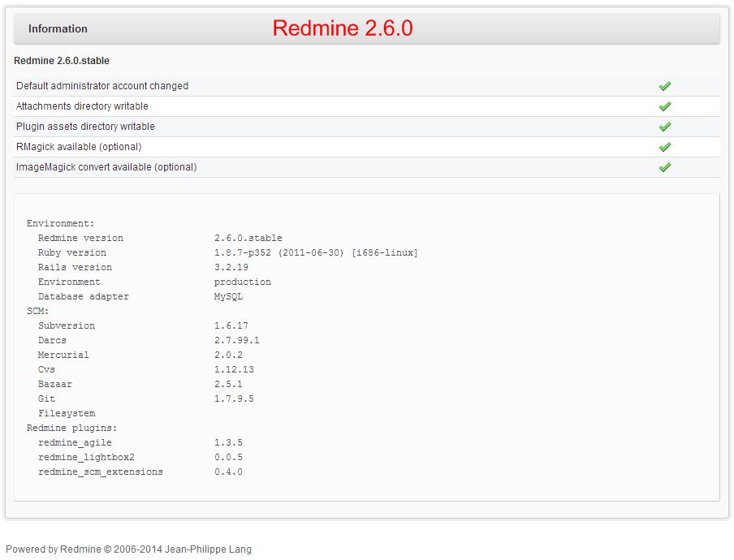Select the Git entry

coord(46,398)
